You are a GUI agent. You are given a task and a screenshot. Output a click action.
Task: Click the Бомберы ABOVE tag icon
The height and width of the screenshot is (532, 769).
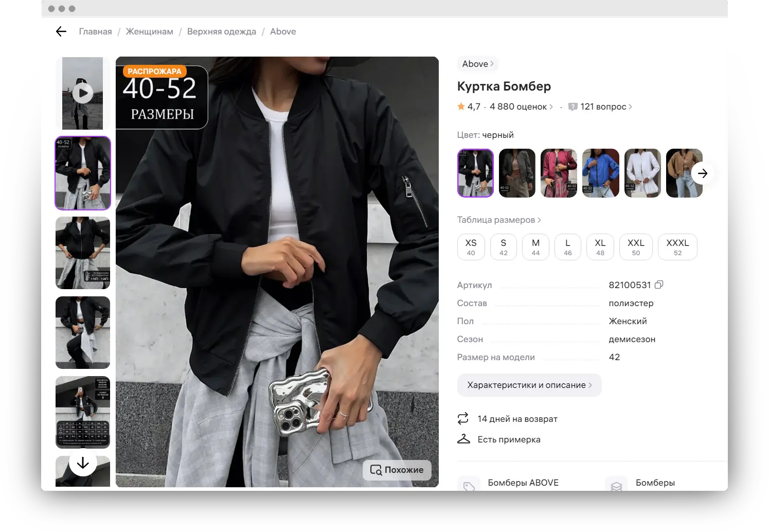pyautogui.click(x=469, y=485)
